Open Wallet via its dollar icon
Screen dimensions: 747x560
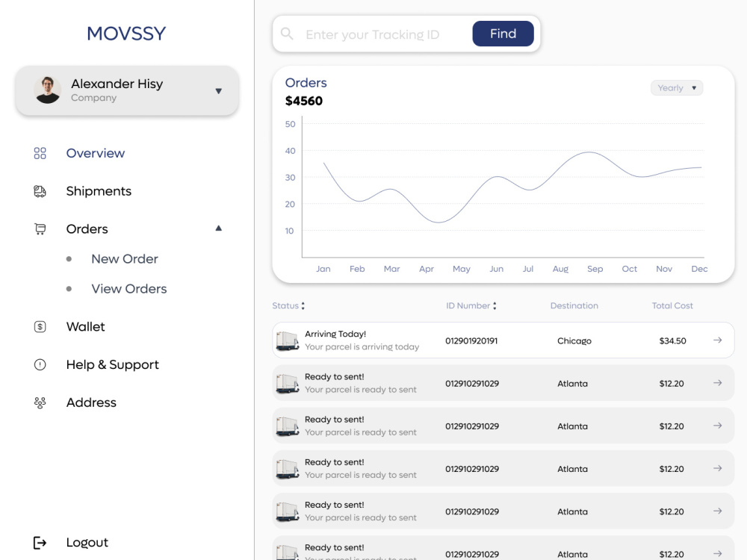tap(40, 326)
